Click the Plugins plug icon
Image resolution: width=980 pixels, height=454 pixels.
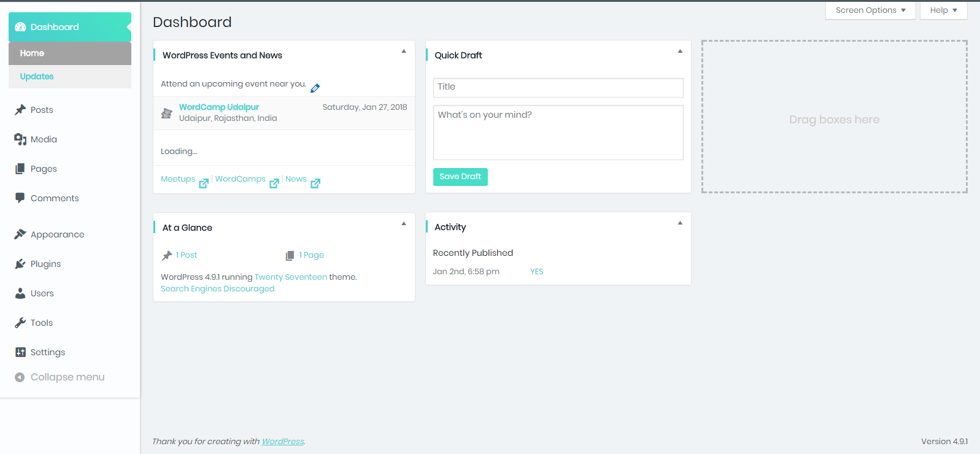(20, 264)
